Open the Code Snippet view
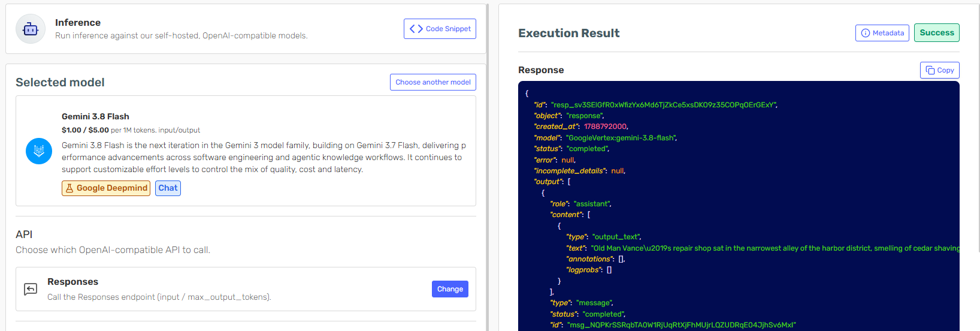The image size is (980, 331). (440, 29)
